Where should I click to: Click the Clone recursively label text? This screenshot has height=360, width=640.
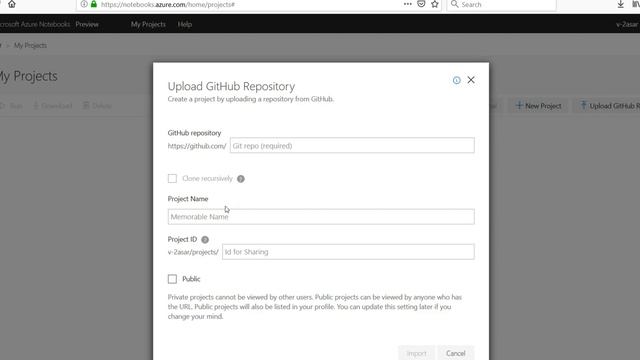207,178
